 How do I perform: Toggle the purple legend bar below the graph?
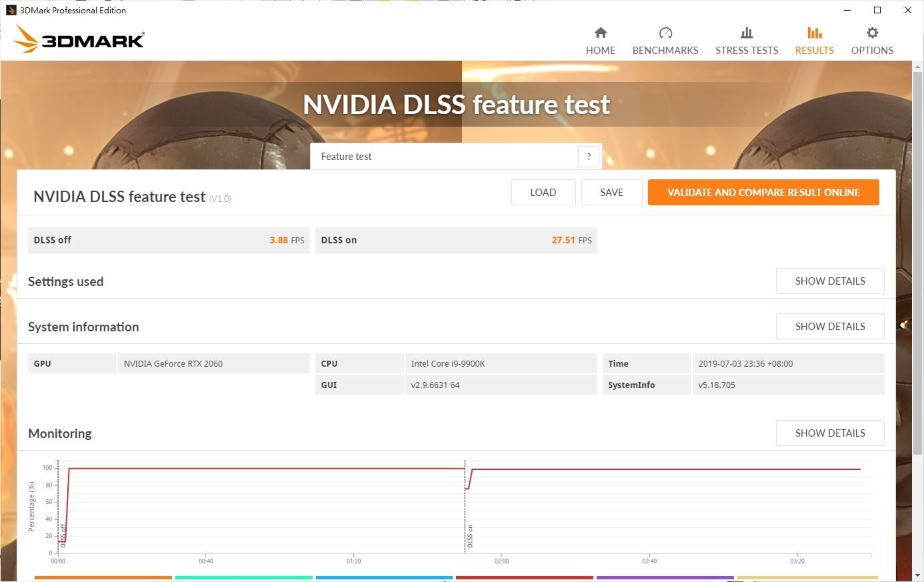pos(665,578)
